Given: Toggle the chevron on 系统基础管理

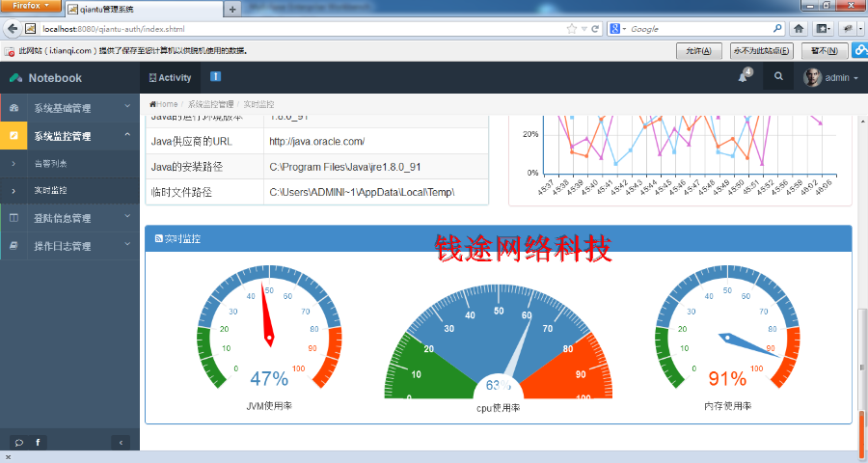Looking at the screenshot, I should 127,106.
